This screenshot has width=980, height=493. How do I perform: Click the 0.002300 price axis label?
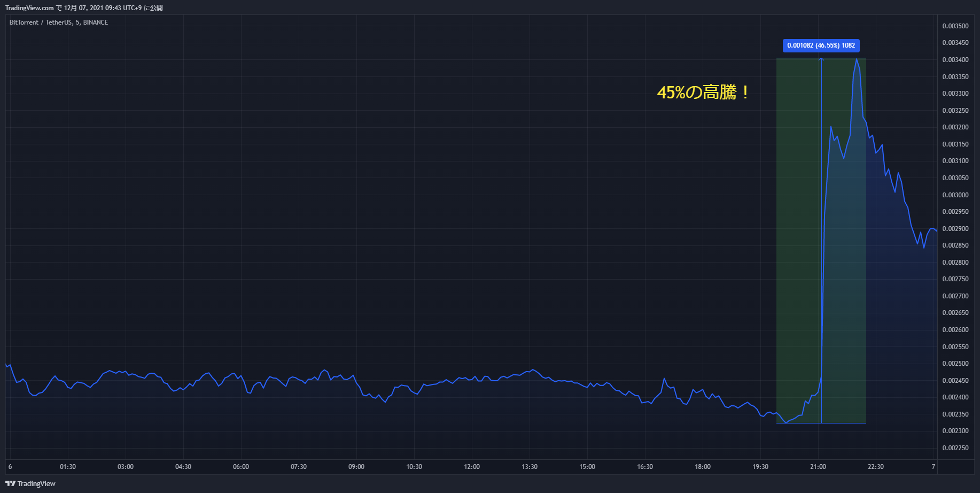point(955,431)
